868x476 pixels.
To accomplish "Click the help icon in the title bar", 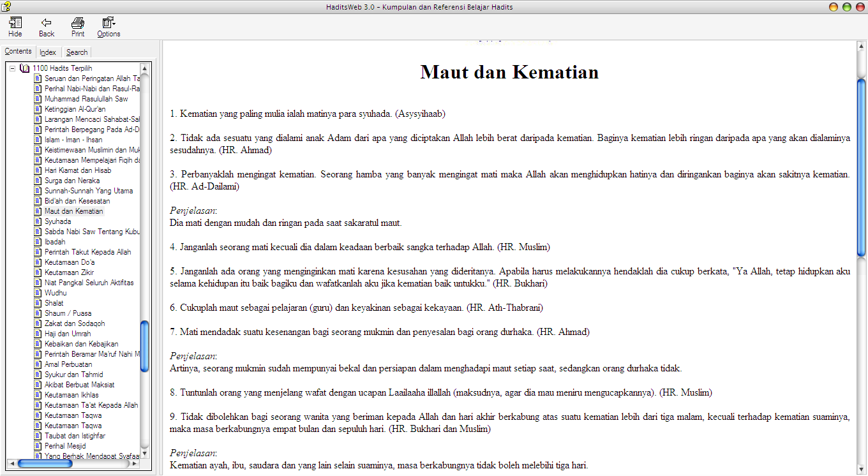I will (6, 6).
